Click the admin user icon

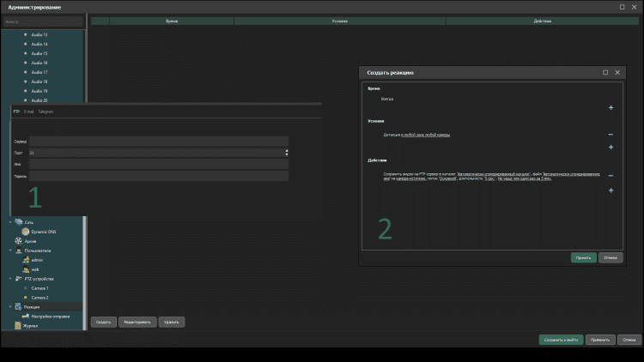[26, 260]
